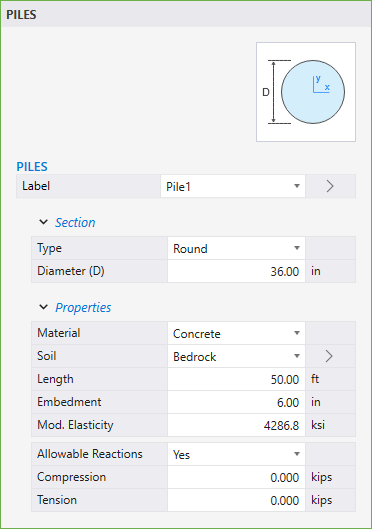Collapse the Properties group

[x=44, y=307]
